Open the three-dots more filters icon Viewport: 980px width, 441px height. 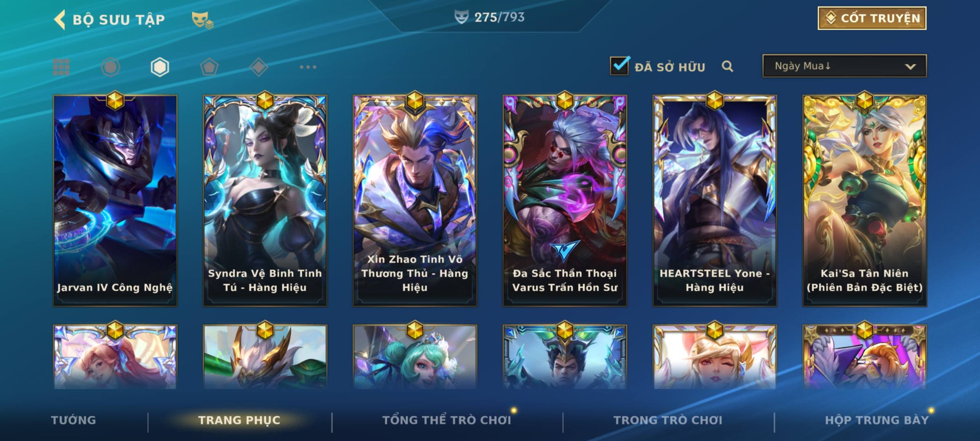pyautogui.click(x=308, y=67)
